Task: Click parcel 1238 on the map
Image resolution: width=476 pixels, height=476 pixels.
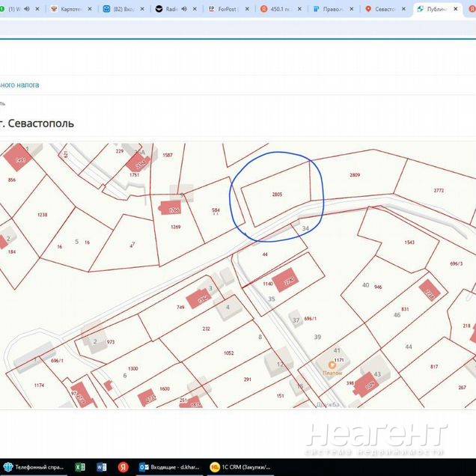Action: point(42,215)
